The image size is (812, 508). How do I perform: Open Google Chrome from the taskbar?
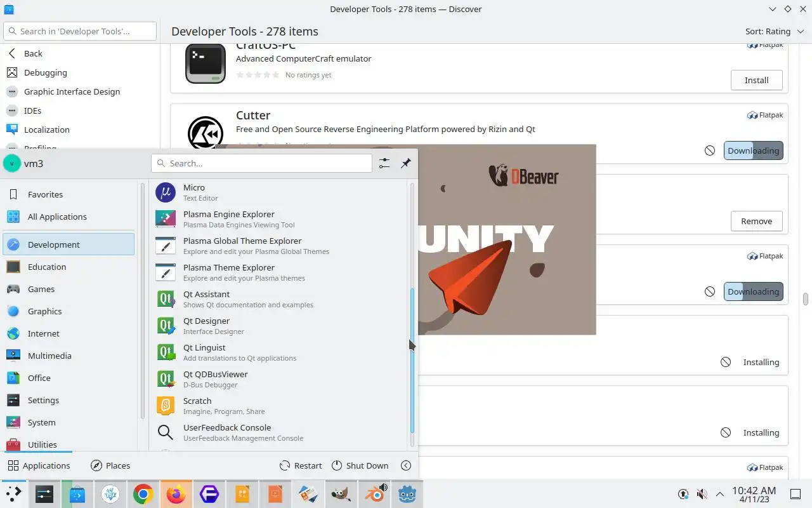[143, 493]
